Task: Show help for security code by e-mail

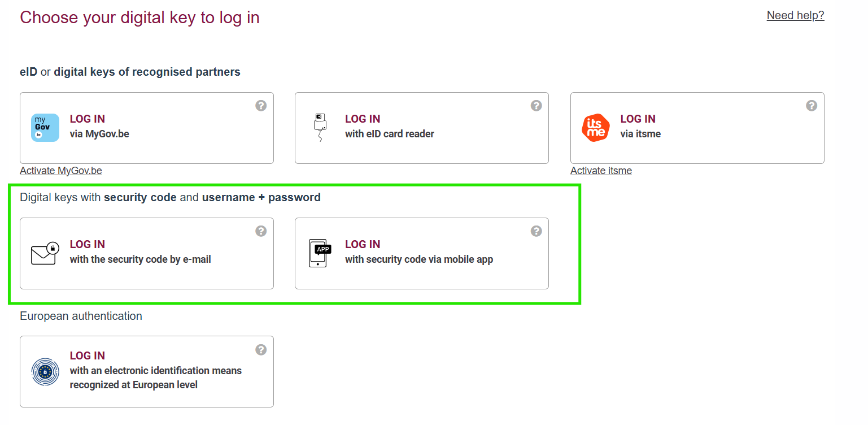Action: point(261,231)
